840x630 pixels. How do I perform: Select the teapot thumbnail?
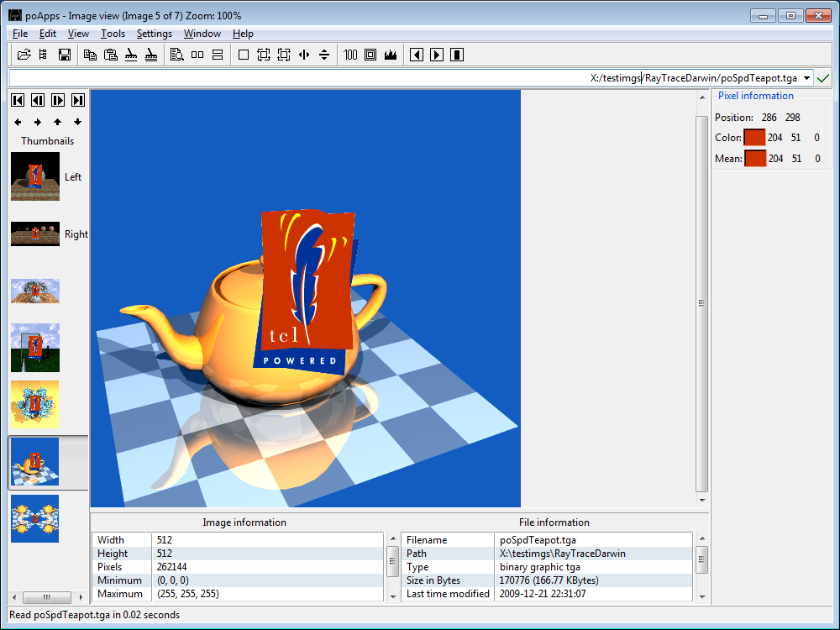34,462
